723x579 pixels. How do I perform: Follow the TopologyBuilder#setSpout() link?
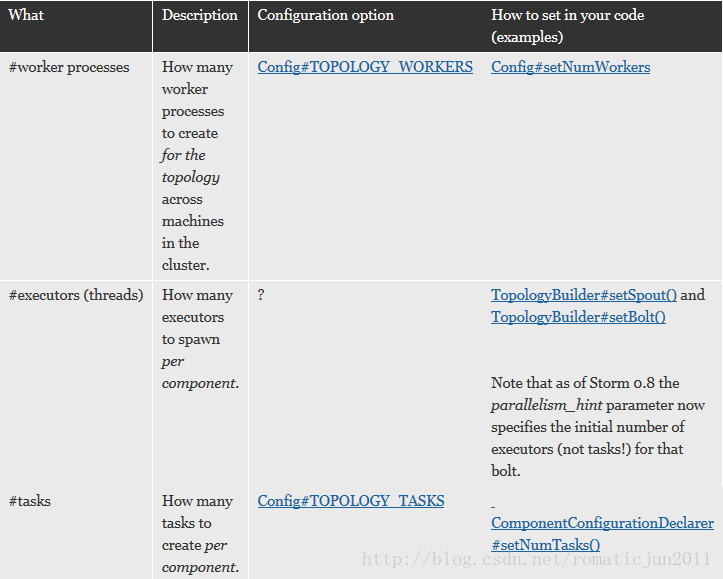(x=584, y=295)
